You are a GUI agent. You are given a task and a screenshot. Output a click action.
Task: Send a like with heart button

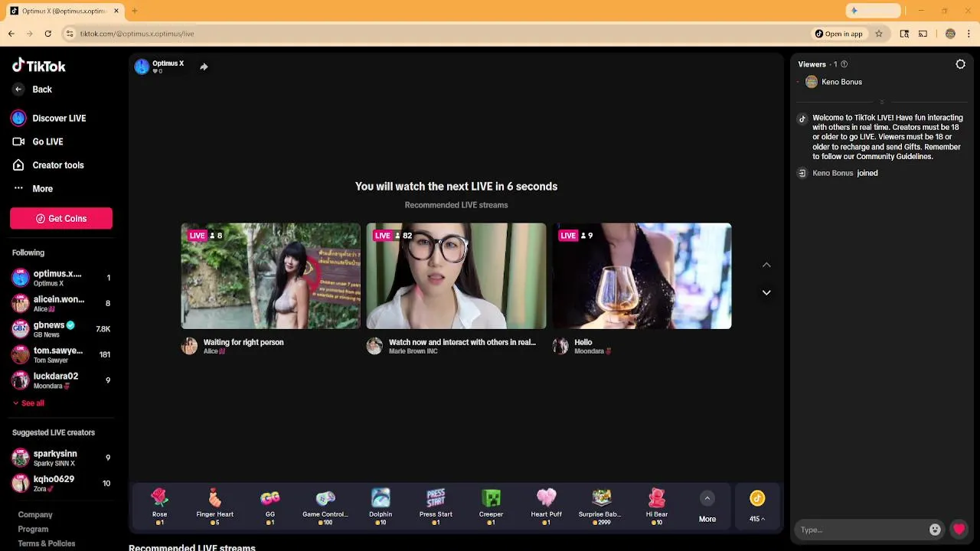[x=959, y=530]
